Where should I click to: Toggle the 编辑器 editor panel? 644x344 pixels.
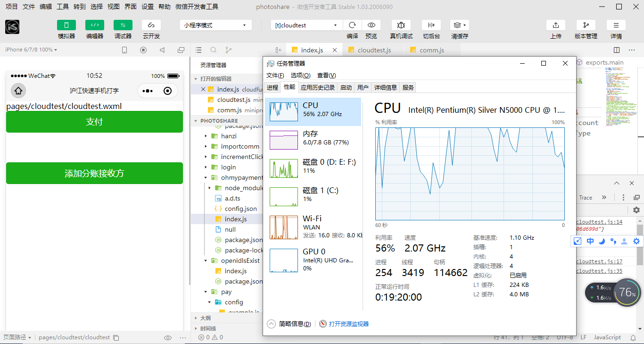click(x=95, y=25)
